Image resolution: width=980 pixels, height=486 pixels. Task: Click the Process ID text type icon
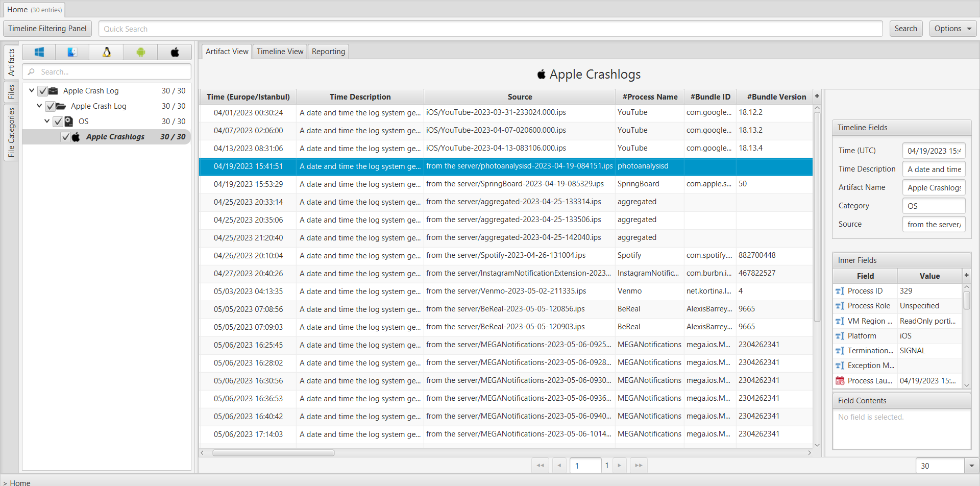pos(840,291)
